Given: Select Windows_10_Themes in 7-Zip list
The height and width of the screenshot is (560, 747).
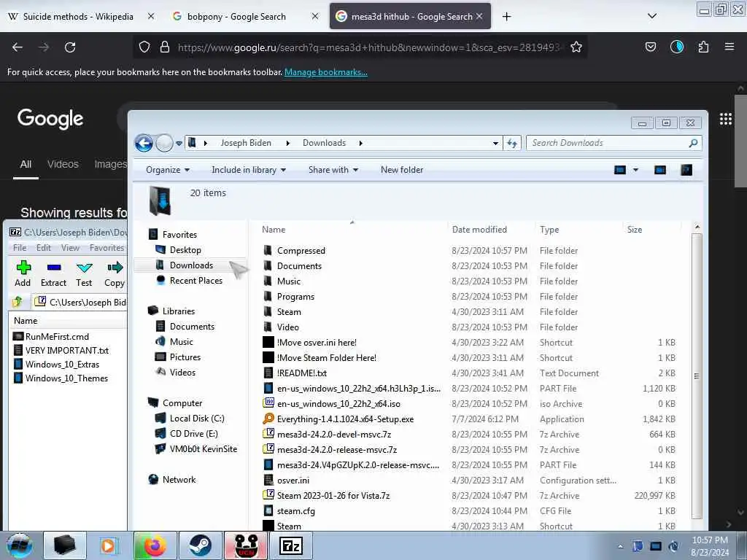Looking at the screenshot, I should (66, 378).
